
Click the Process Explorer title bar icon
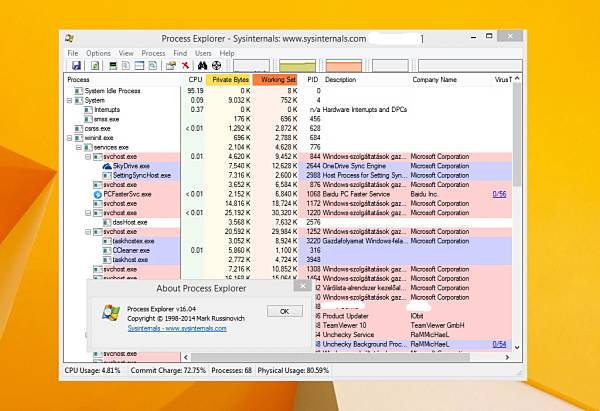click(70, 38)
